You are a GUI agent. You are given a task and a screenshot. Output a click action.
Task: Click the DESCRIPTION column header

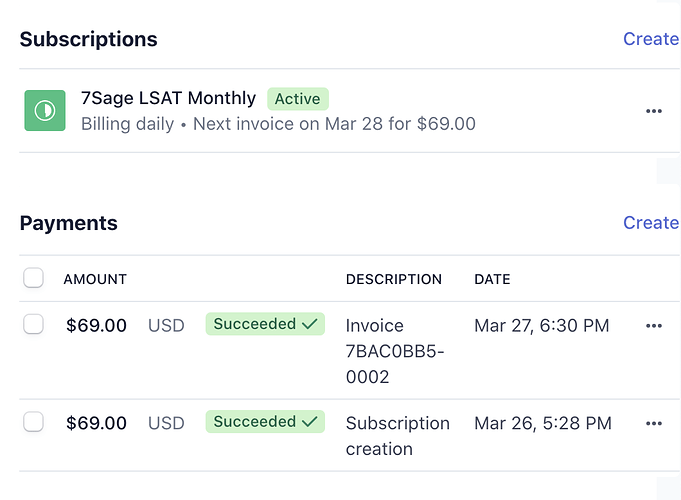point(394,279)
